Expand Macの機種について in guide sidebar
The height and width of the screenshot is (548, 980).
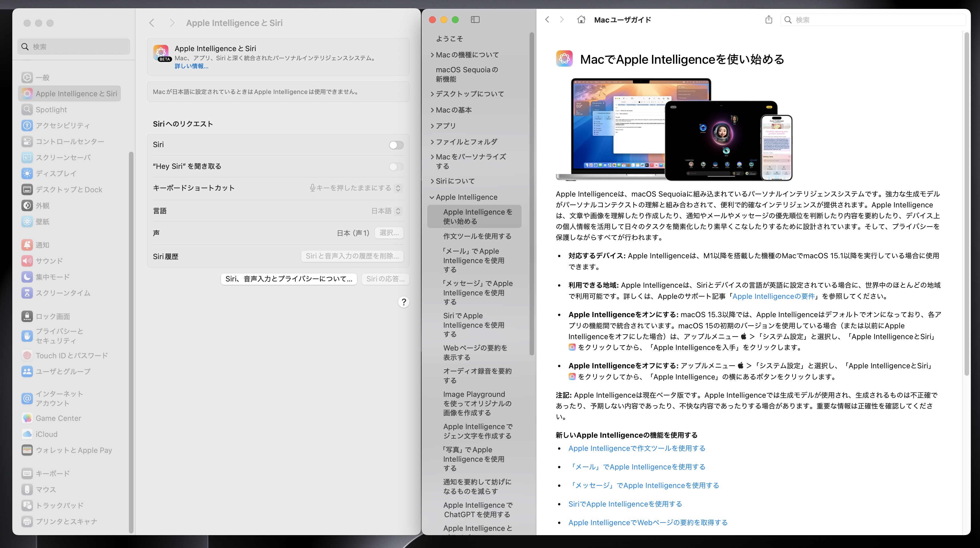[x=432, y=55]
